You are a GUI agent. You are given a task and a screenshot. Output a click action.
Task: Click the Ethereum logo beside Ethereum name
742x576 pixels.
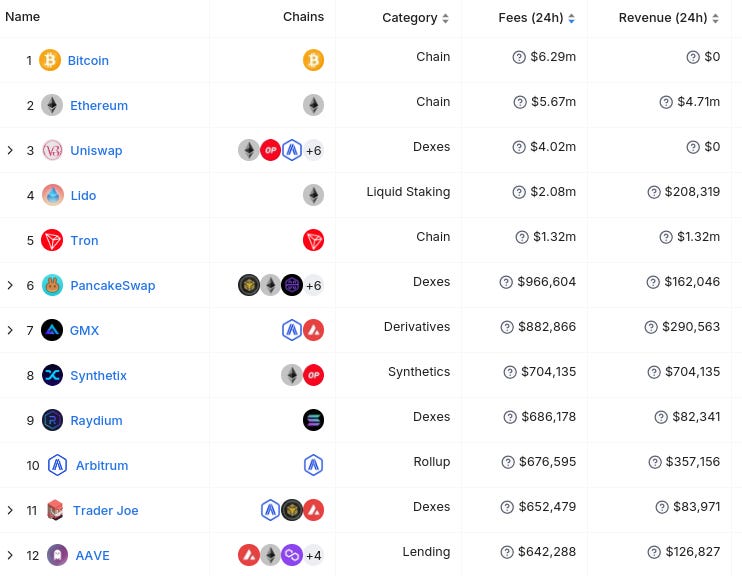coord(52,105)
